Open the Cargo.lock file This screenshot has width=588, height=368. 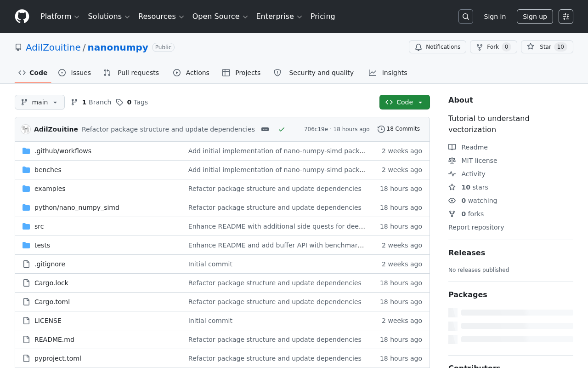[51, 283]
